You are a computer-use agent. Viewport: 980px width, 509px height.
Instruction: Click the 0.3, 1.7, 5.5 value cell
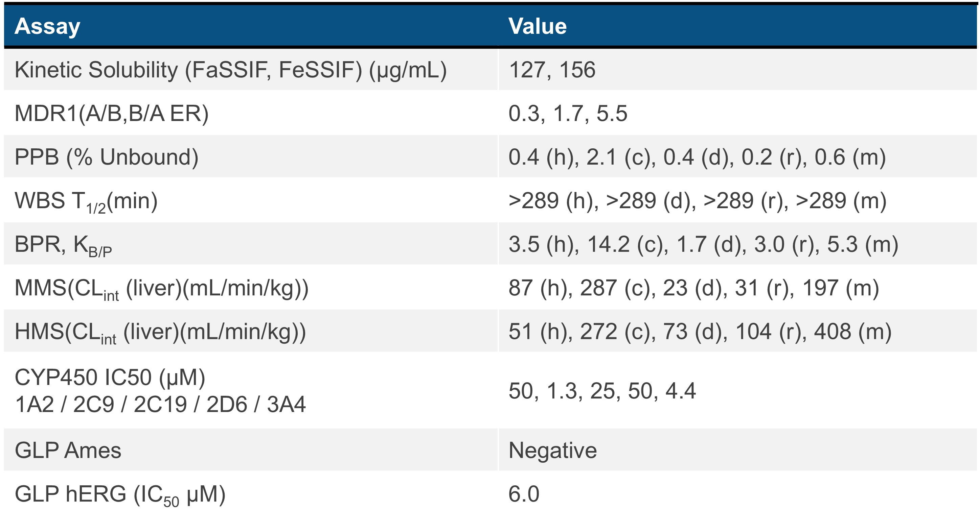(568, 114)
